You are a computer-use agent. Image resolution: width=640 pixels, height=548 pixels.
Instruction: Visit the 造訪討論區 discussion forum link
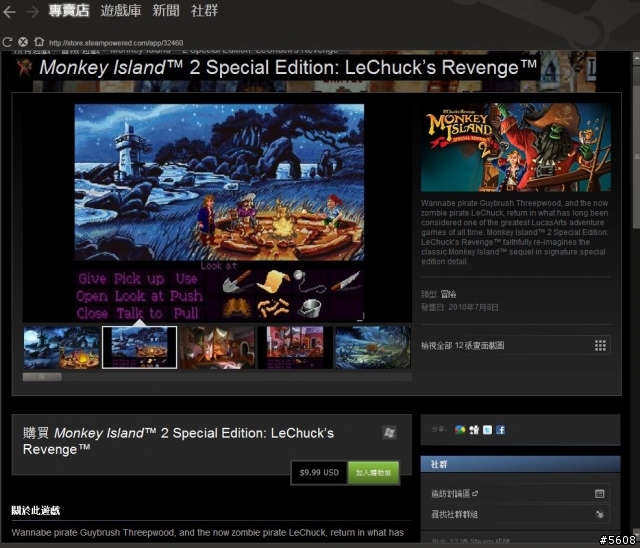click(454, 494)
